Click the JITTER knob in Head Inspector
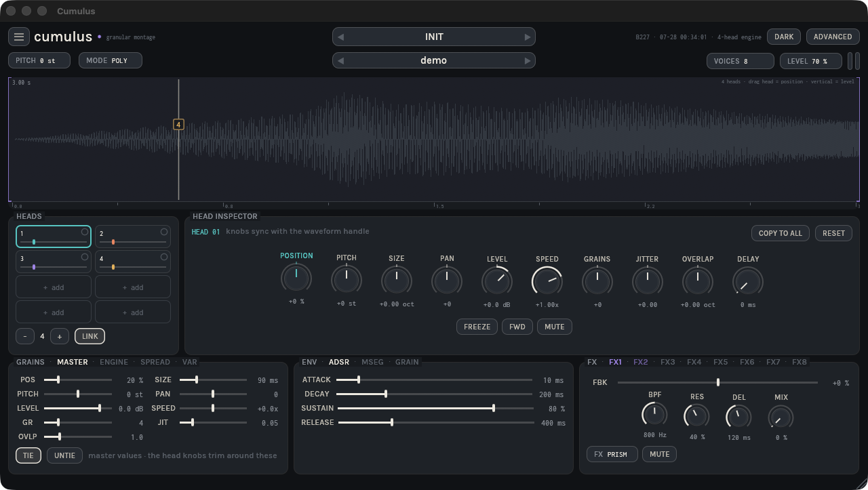The image size is (868, 490). click(648, 281)
